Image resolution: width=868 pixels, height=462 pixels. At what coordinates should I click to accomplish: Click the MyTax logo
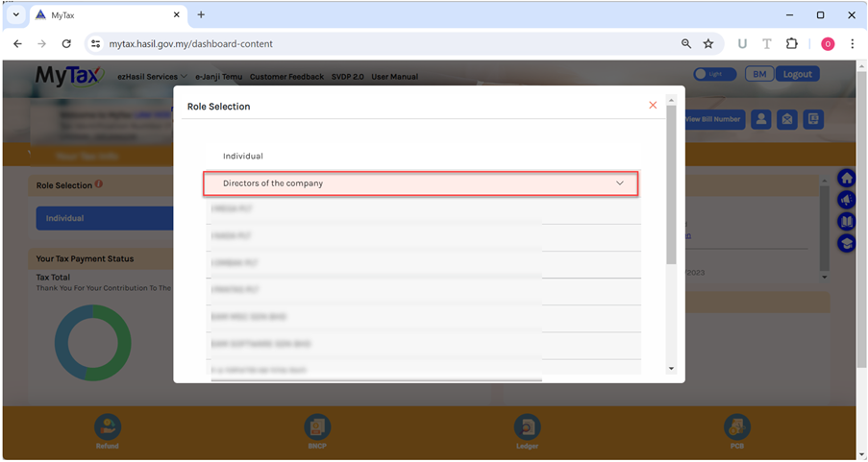tap(69, 76)
